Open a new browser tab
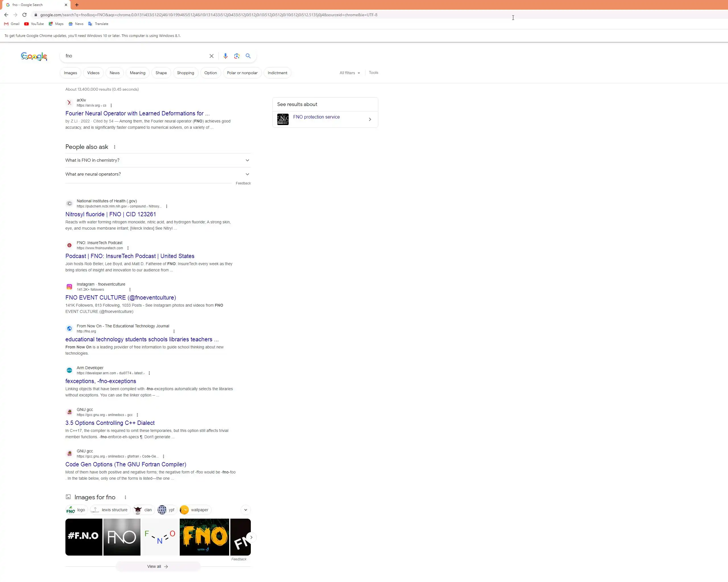Screen dimensions: 728x582 tap(77, 5)
